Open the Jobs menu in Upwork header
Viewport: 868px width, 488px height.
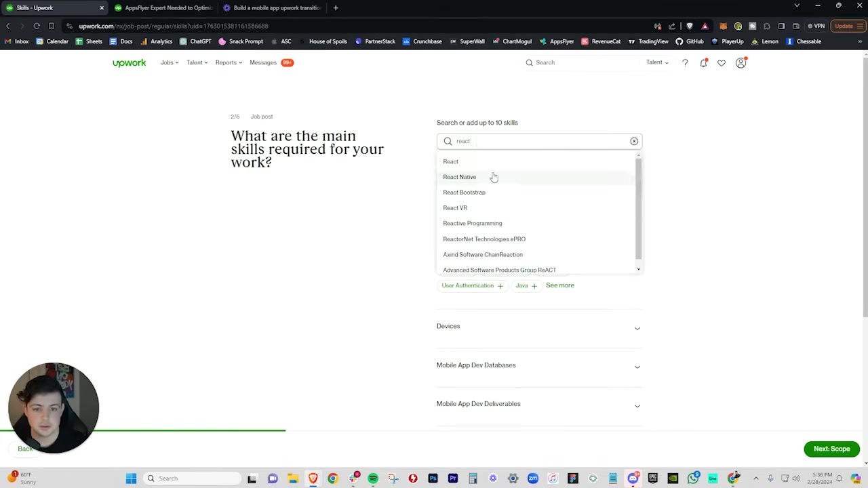(x=170, y=62)
